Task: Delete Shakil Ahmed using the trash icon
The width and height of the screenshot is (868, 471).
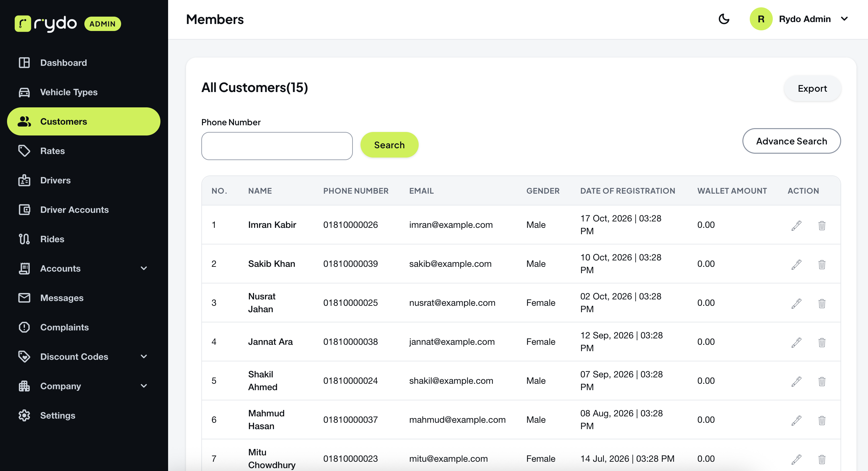Action: (822, 382)
